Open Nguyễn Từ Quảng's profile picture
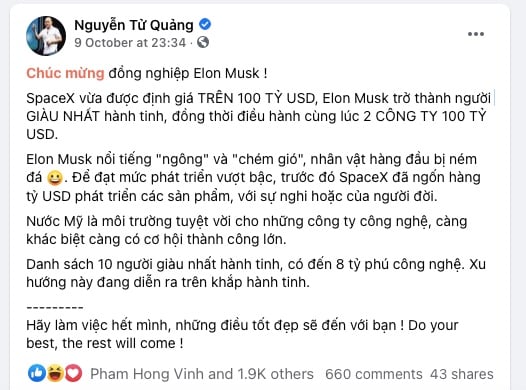Screen dimensions: 526x390 point(46,36)
